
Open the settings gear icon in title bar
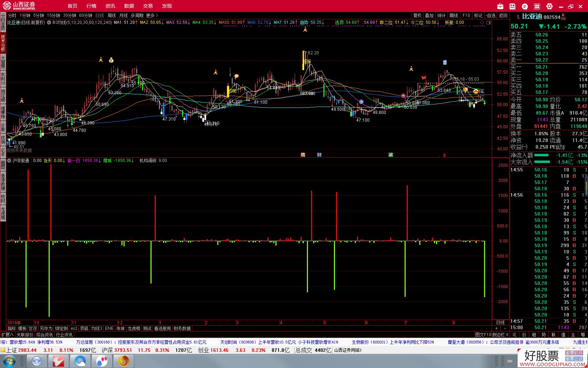[549, 6]
